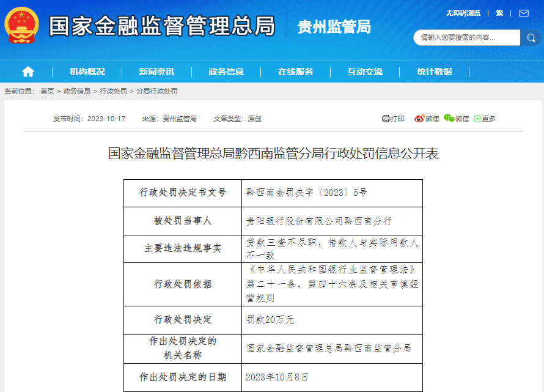Image resolution: width=544 pixels, height=392 pixels.
Task: Click the home icon in navigation bar
Action: 28,72
